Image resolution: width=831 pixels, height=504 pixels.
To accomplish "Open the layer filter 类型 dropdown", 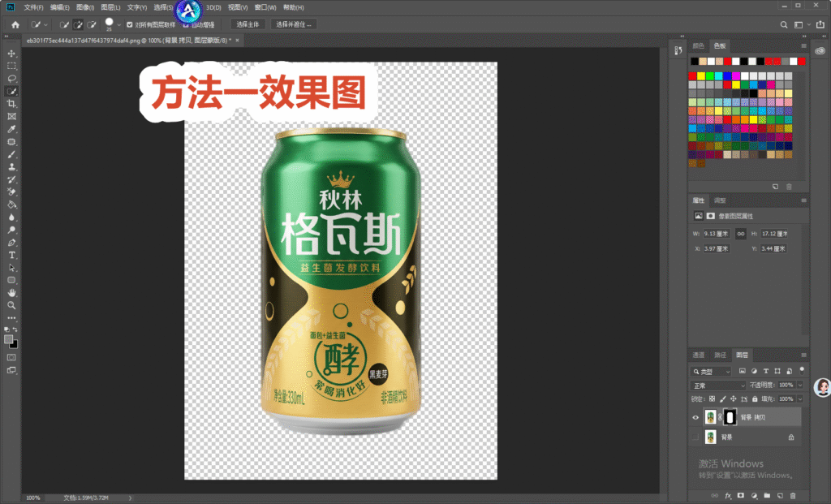I will click(x=711, y=372).
